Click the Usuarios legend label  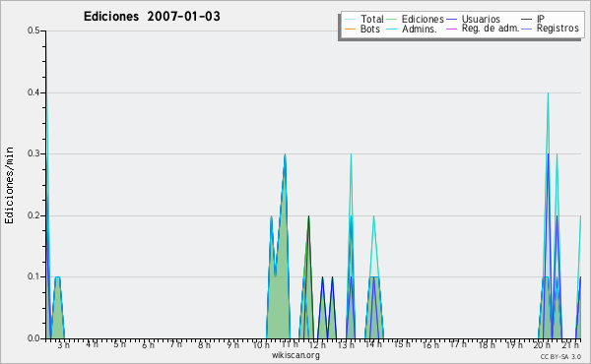click(481, 19)
